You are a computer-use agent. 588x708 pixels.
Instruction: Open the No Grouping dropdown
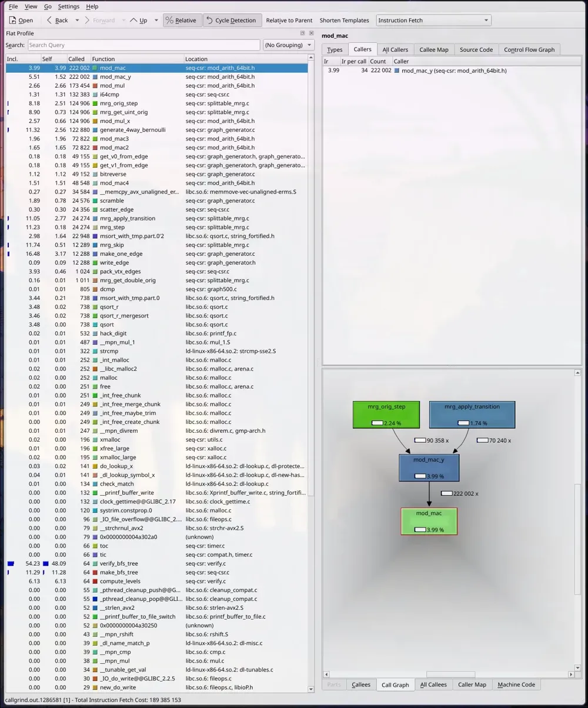(288, 45)
